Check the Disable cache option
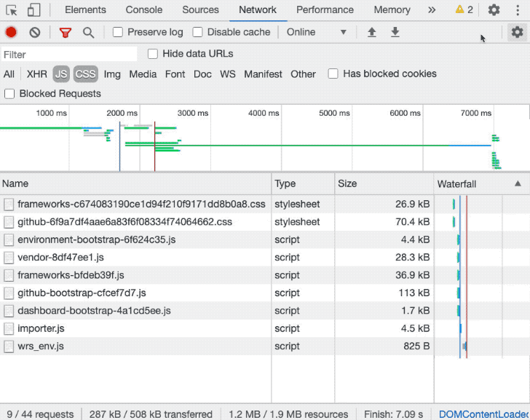The width and height of the screenshot is (530, 420). pos(198,33)
